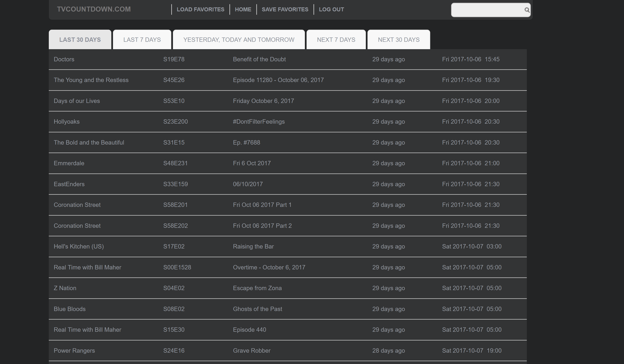Select the S17E02 episode code

pos(174,246)
